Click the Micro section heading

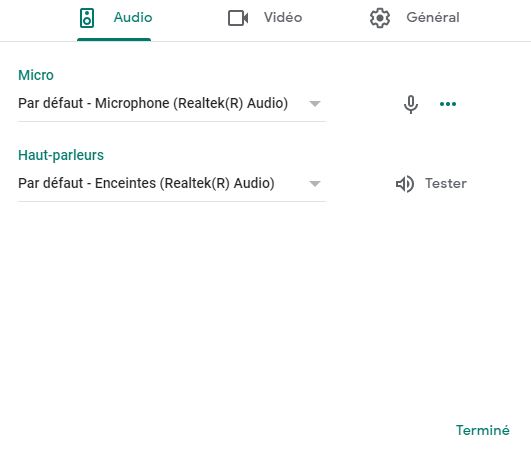coord(36,75)
